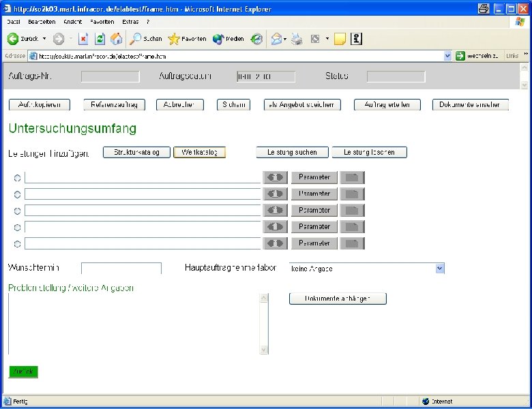Click document icon in fifth Leistung row

(x=352, y=243)
